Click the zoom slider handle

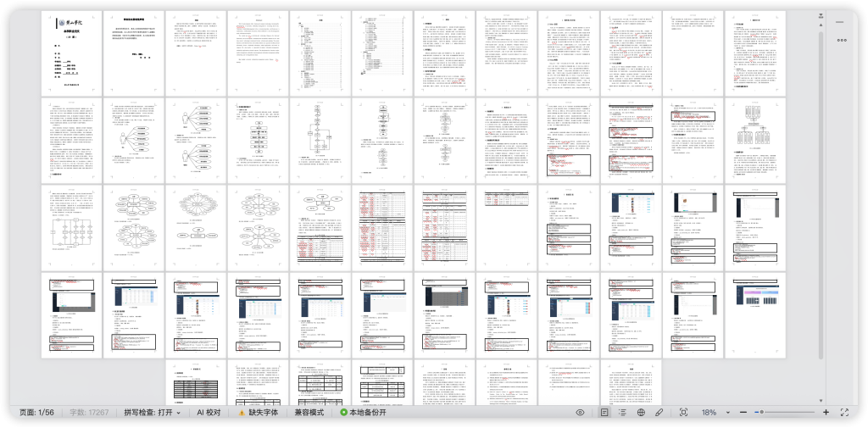pyautogui.click(x=762, y=413)
